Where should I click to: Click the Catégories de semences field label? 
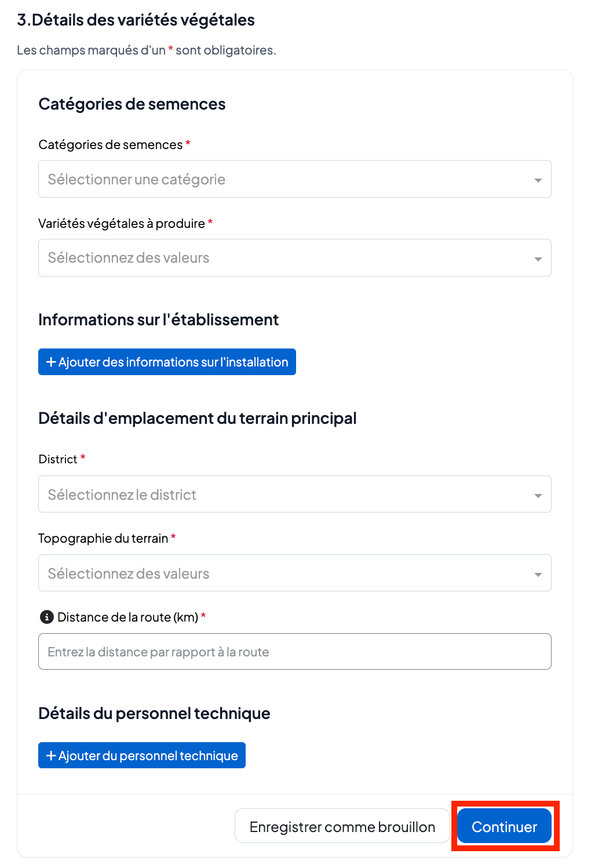pos(111,144)
